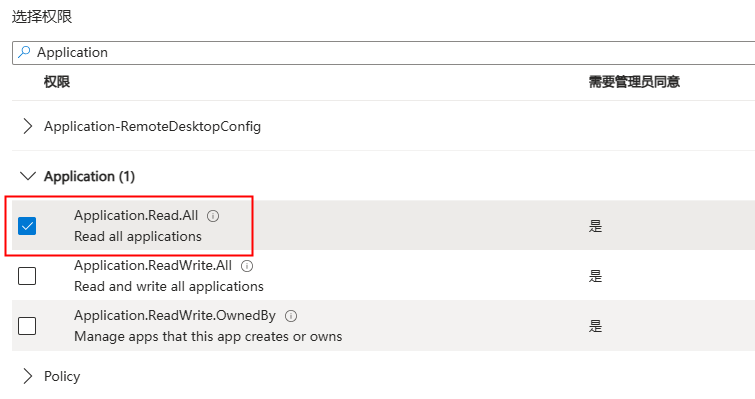Select the Application.ReadWrite.OwnedBy permission name
Screen dimensions: 755x399
pos(175,316)
